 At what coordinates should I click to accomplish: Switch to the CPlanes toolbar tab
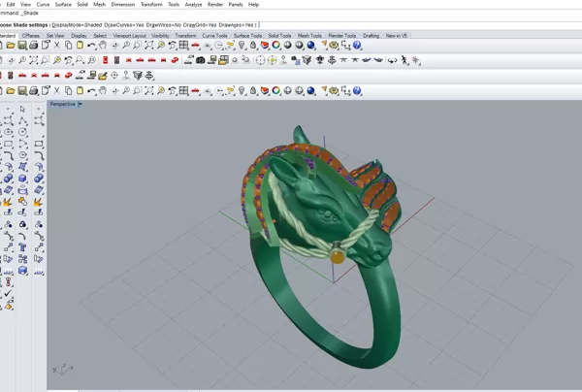click(30, 36)
